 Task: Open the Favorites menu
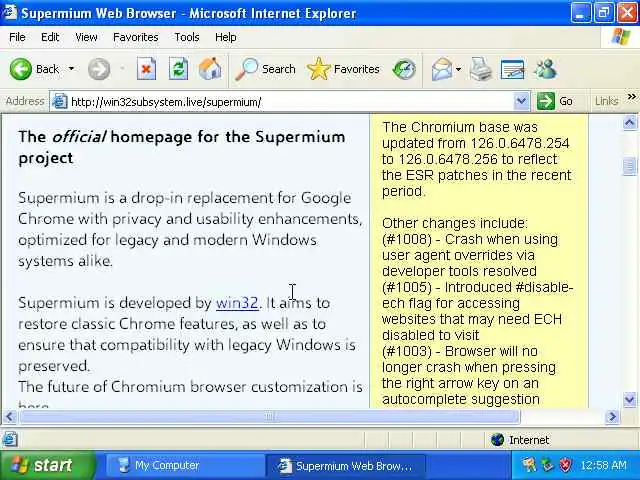(x=136, y=37)
